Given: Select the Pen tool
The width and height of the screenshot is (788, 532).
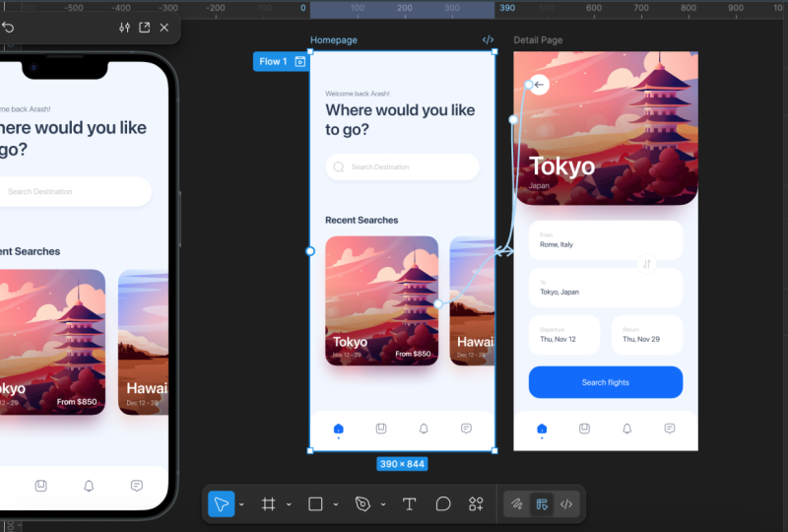Looking at the screenshot, I should [362, 503].
